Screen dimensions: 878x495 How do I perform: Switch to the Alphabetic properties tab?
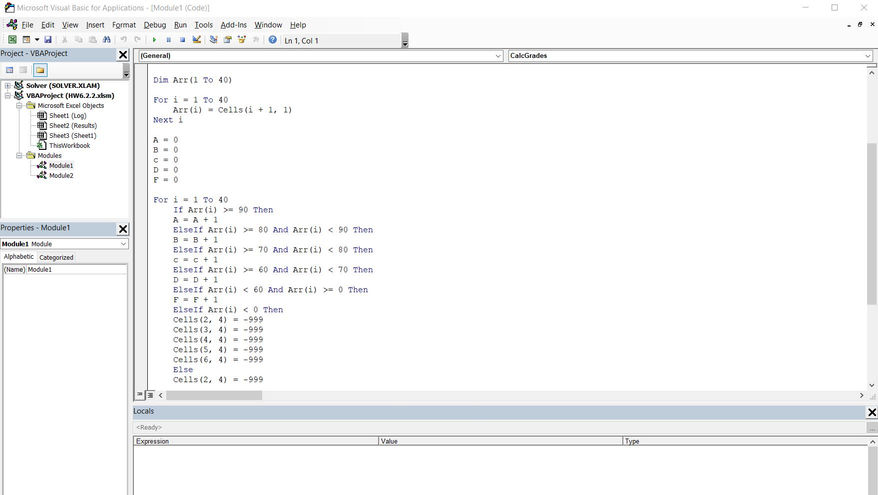[19, 256]
